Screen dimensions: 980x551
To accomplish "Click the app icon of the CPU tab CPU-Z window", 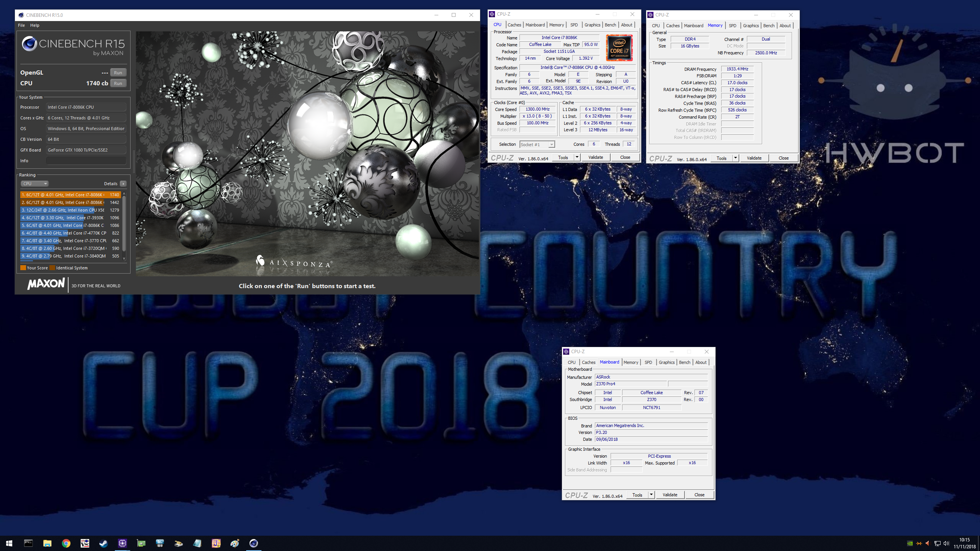I will point(492,14).
